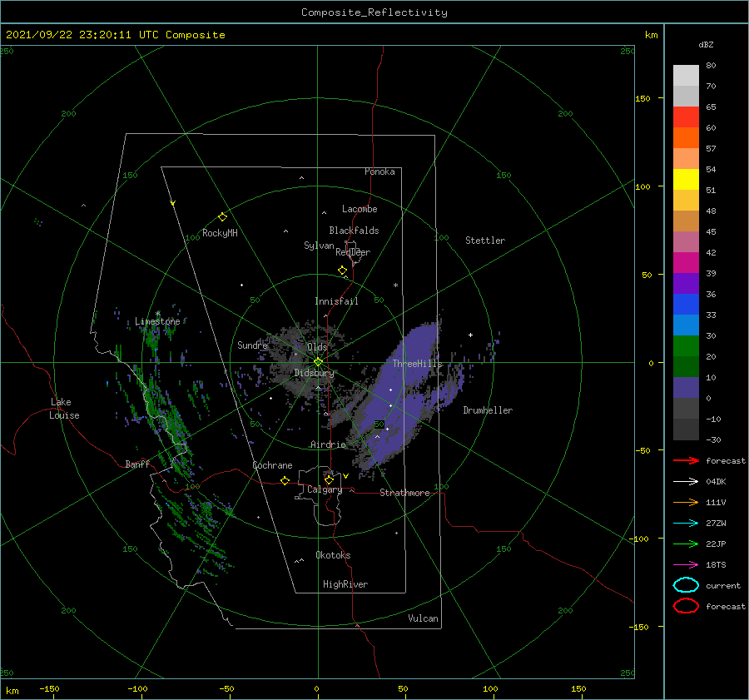Click the Limestone label
Viewport: 749px width, 700px height.
point(157,321)
